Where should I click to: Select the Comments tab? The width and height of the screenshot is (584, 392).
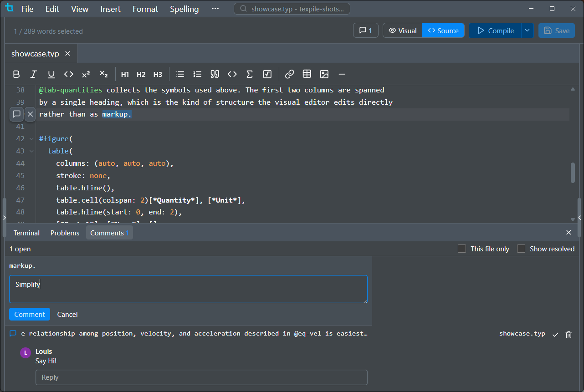click(x=109, y=233)
